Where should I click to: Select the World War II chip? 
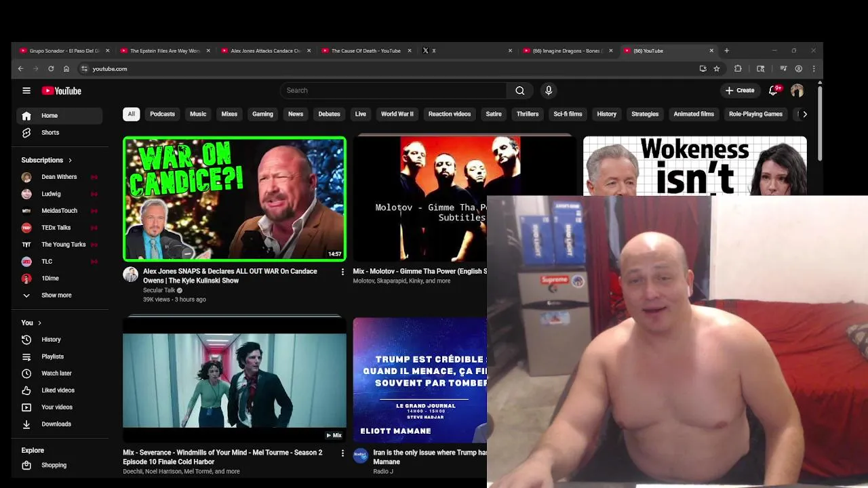click(x=397, y=115)
